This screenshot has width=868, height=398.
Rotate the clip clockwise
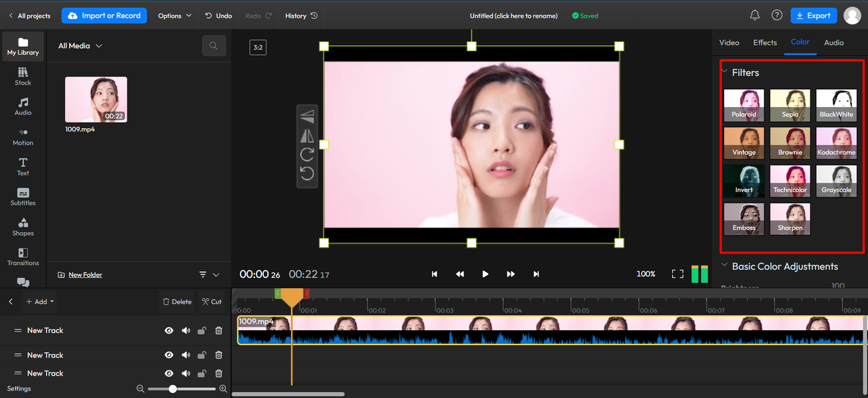[307, 155]
